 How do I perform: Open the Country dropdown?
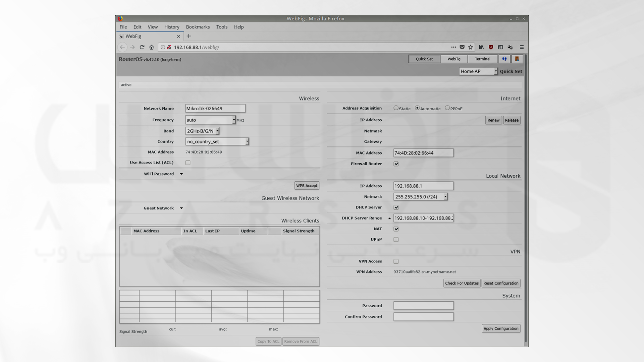(x=217, y=141)
